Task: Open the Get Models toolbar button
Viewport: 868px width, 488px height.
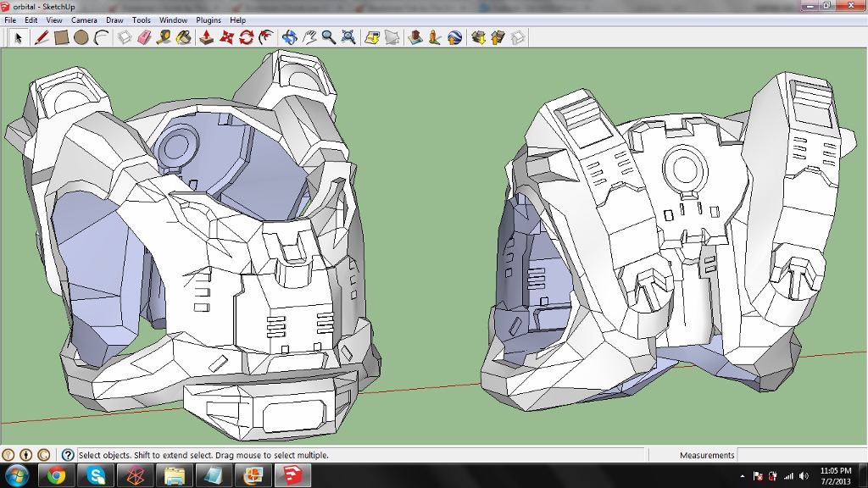Action: tap(477, 37)
